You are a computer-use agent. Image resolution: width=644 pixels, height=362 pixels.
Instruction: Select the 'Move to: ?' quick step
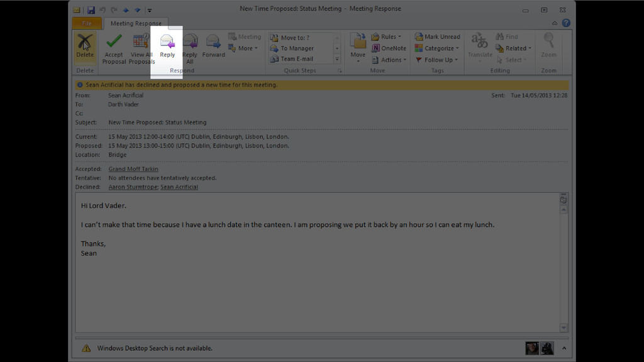click(301, 37)
